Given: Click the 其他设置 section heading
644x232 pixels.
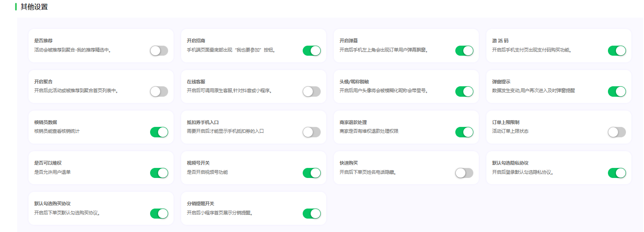Looking at the screenshot, I should [34, 7].
